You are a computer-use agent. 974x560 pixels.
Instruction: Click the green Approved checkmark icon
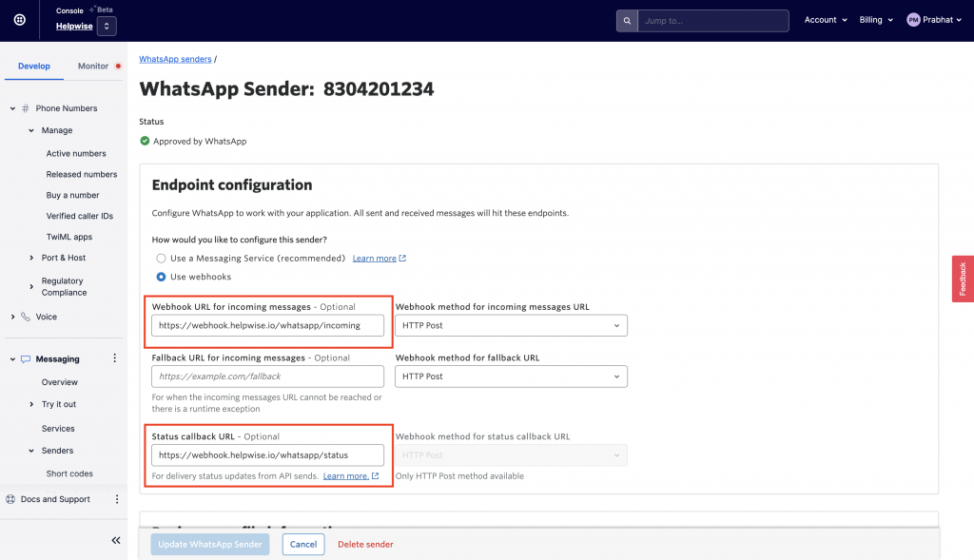pos(145,141)
